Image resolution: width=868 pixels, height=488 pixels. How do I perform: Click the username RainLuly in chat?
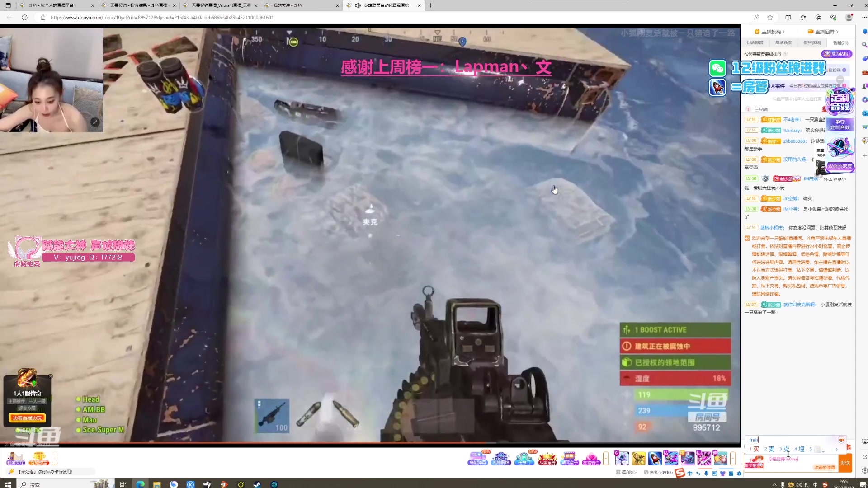[793, 131]
